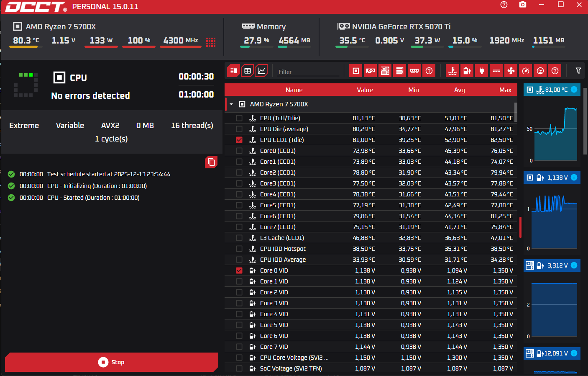Tick the Core0 (CCD1) checkbox
Viewport: 588px width, 376px height.
click(x=239, y=151)
